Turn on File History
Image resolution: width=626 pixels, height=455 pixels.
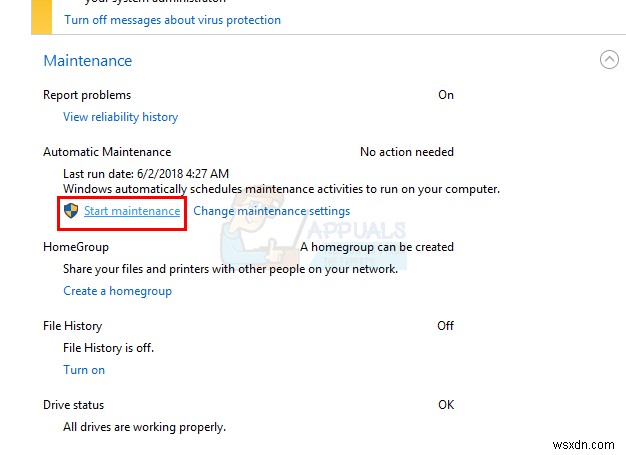[x=84, y=370]
